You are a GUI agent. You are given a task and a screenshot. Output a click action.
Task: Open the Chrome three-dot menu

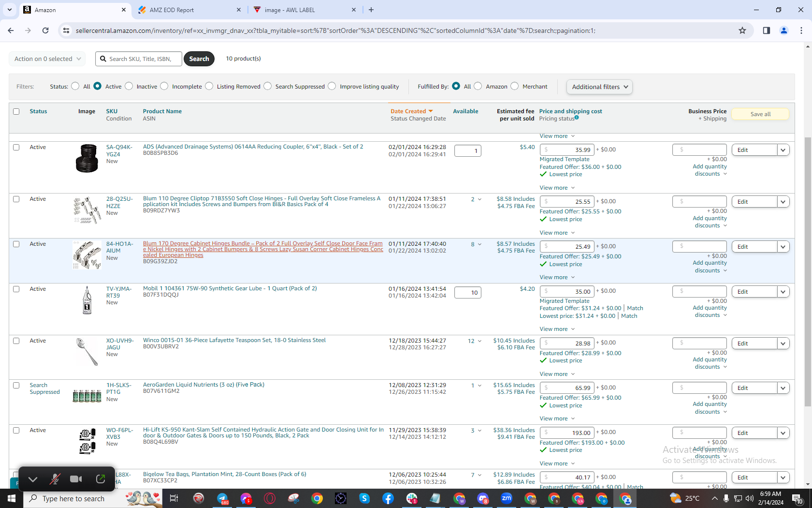click(801, 30)
